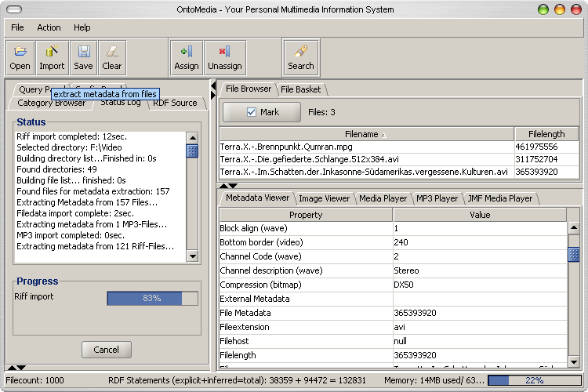Click 'Riff import completed: 12sec.' log line
The width and height of the screenshot is (588, 392).
71,136
